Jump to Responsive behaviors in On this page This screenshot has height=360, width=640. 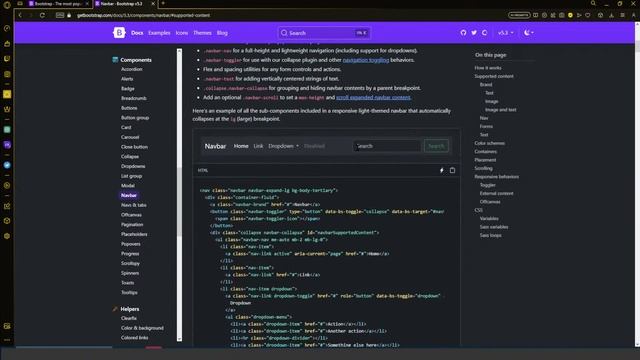point(496,177)
